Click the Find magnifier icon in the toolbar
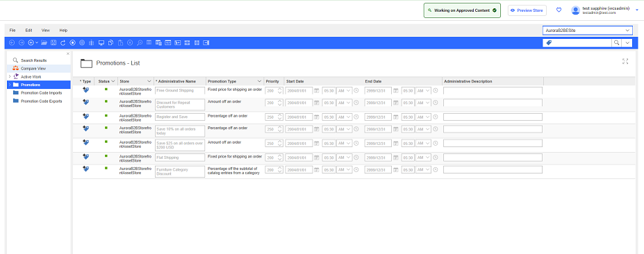This screenshot has height=254, width=644. point(140,42)
